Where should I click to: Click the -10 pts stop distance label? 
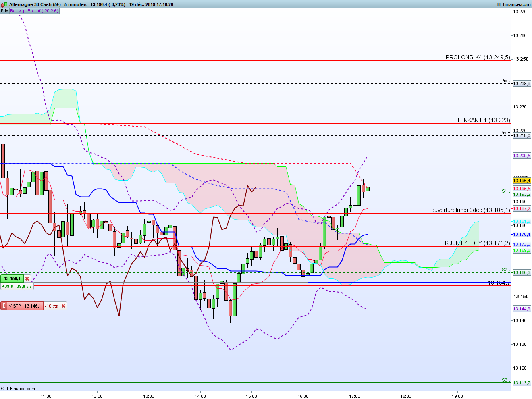pyautogui.click(x=52, y=306)
